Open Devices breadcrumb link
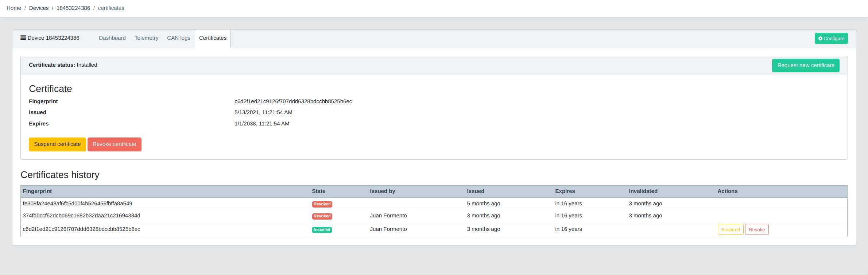Image resolution: width=868 pixels, height=275 pixels. [39, 8]
